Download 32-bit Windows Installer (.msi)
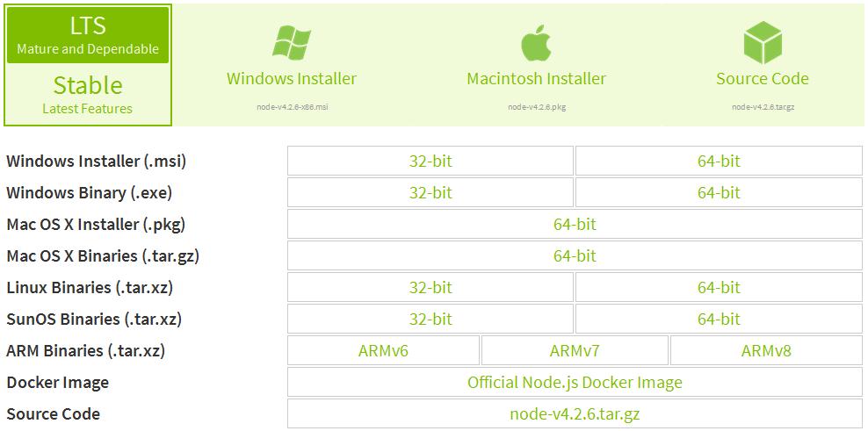 click(x=430, y=162)
